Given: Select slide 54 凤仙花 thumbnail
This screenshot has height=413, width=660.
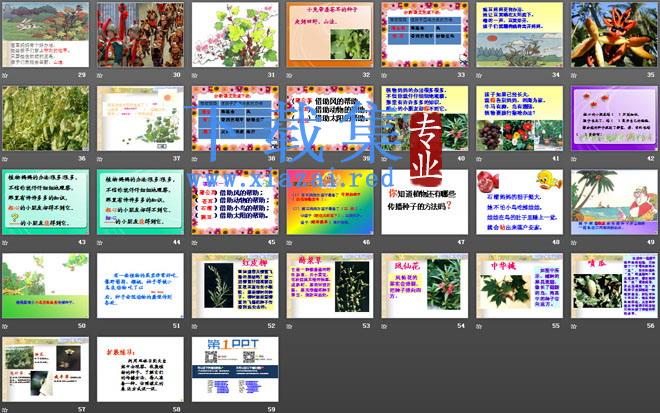Looking at the screenshot, I should coord(425,285).
